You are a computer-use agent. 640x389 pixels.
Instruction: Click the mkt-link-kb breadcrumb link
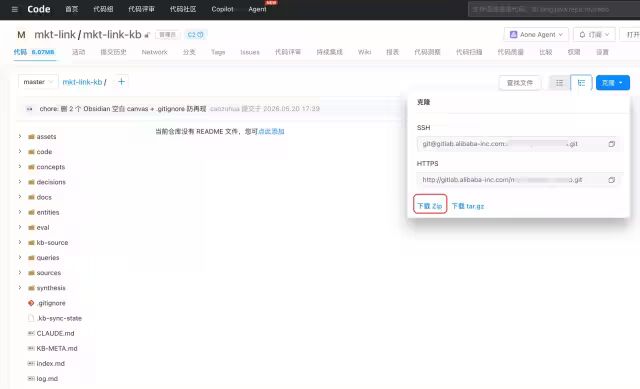click(82, 82)
